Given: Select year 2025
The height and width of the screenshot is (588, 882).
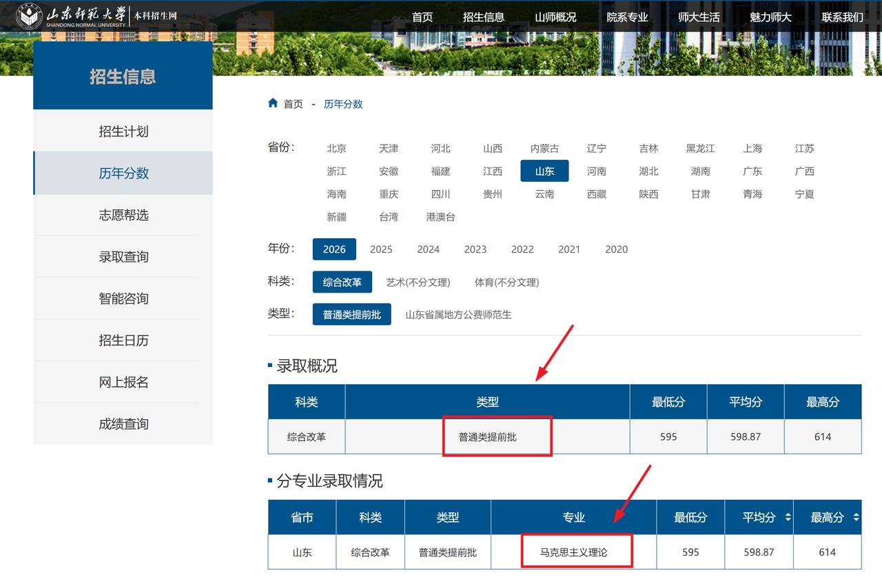Looking at the screenshot, I should (x=381, y=249).
